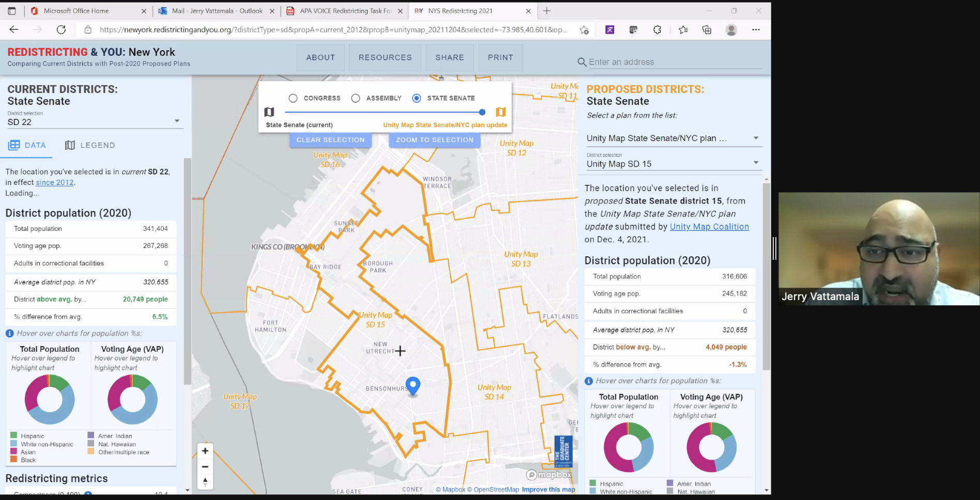Reset map bearing with compass icon
The image size is (980, 500).
tap(205, 481)
